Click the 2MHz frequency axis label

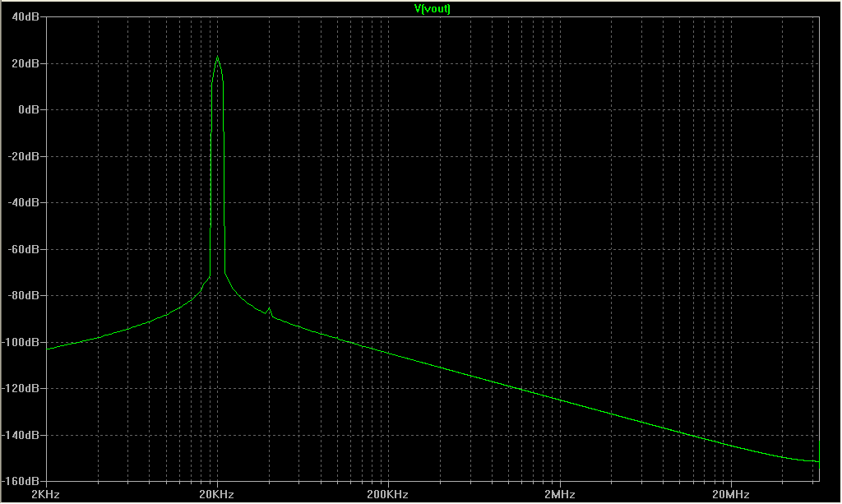(x=559, y=494)
